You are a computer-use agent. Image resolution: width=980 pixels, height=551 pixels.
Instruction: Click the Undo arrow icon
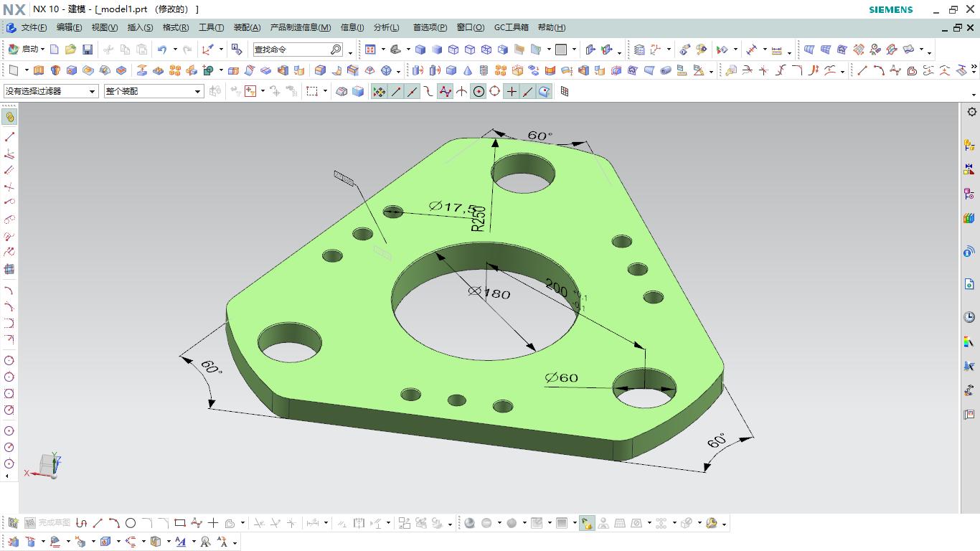(162, 50)
